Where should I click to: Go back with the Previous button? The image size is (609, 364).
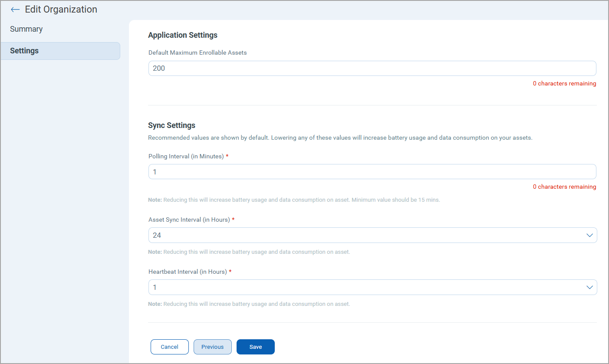click(x=213, y=347)
